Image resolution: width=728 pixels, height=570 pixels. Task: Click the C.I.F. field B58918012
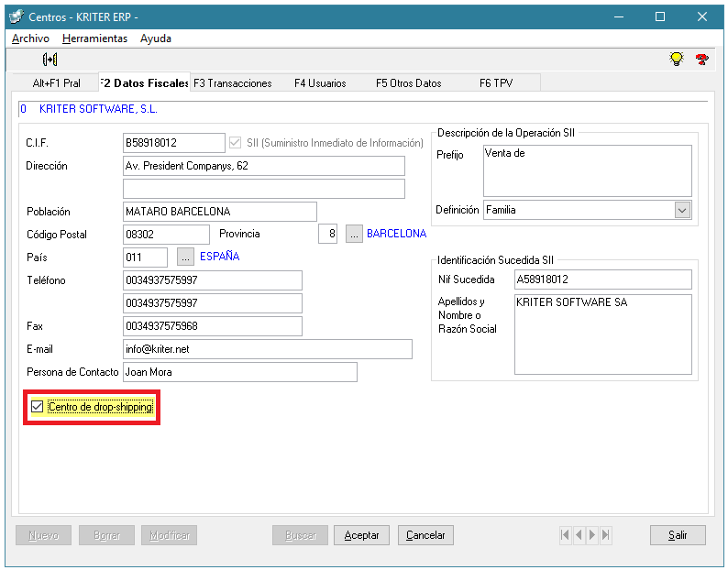coord(174,143)
